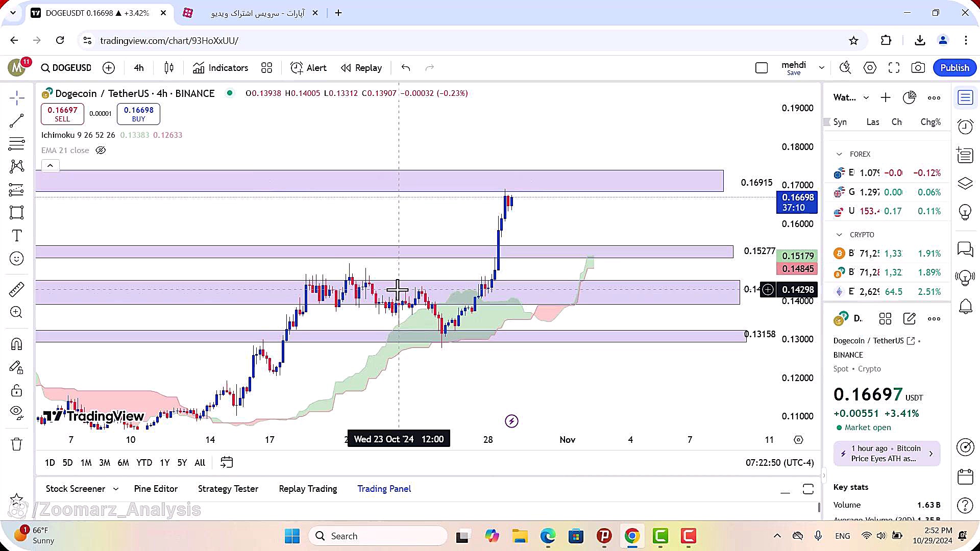
Task: Expand the watchlist name dropdown
Action: [866, 97]
